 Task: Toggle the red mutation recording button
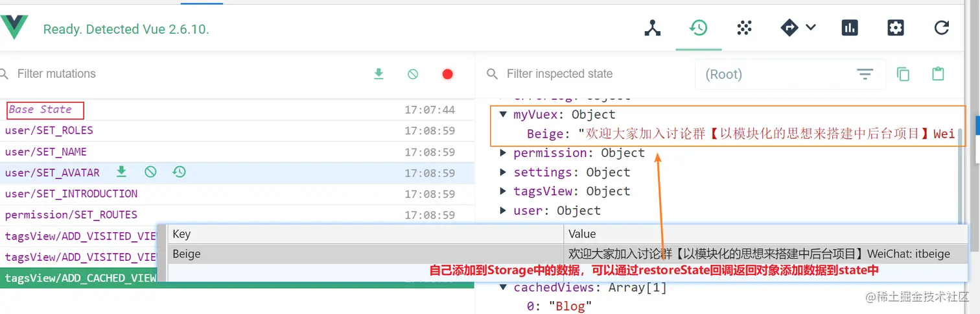click(447, 74)
